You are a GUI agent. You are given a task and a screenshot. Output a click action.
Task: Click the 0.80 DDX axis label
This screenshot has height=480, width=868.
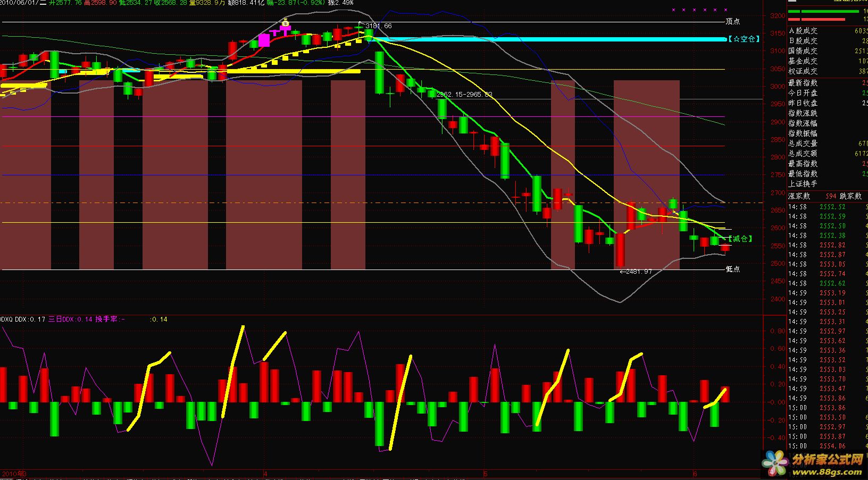(778, 331)
